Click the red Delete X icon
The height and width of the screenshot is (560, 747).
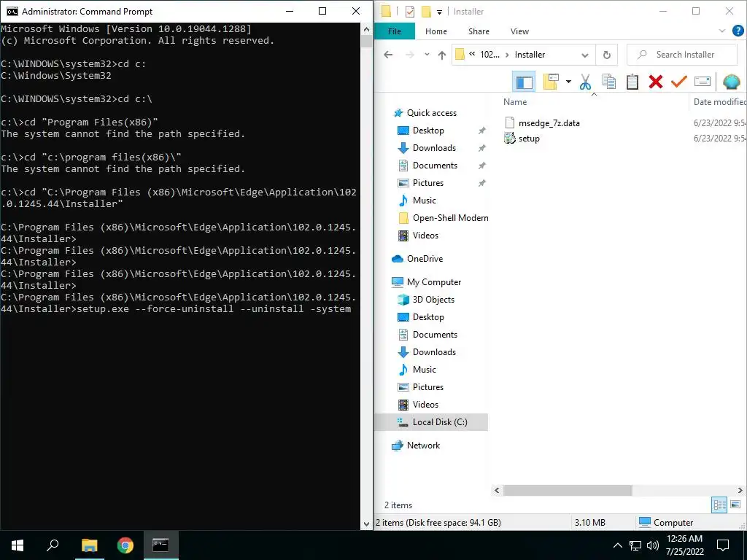tap(656, 82)
